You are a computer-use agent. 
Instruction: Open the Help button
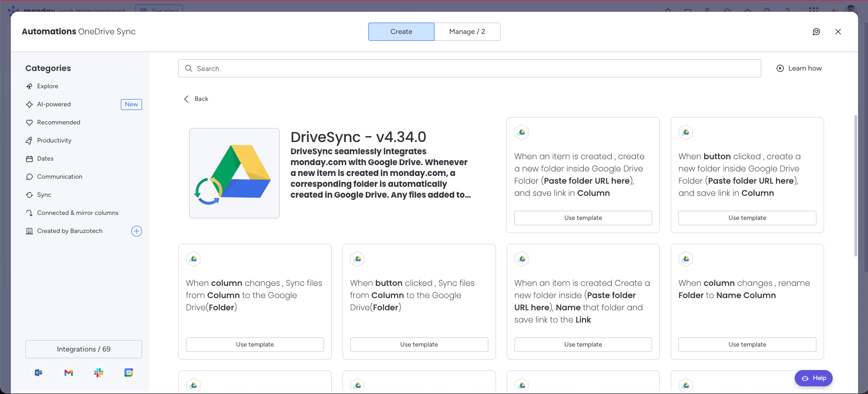tap(814, 378)
